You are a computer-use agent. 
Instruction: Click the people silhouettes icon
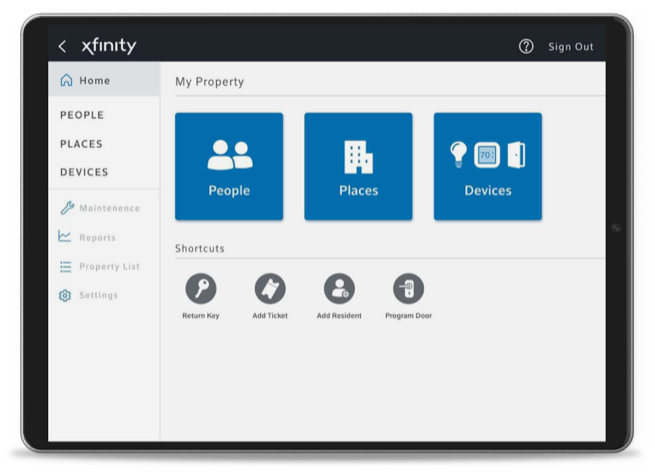point(230,155)
